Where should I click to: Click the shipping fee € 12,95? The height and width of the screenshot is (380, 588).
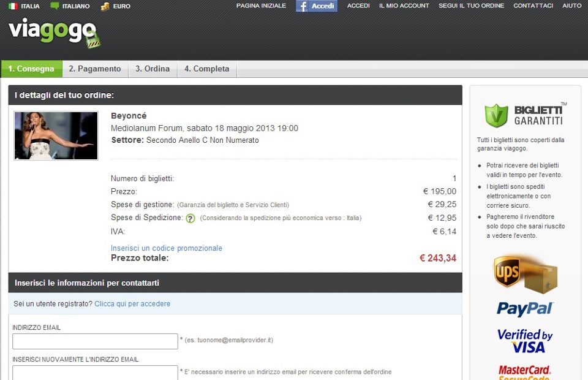pos(442,218)
